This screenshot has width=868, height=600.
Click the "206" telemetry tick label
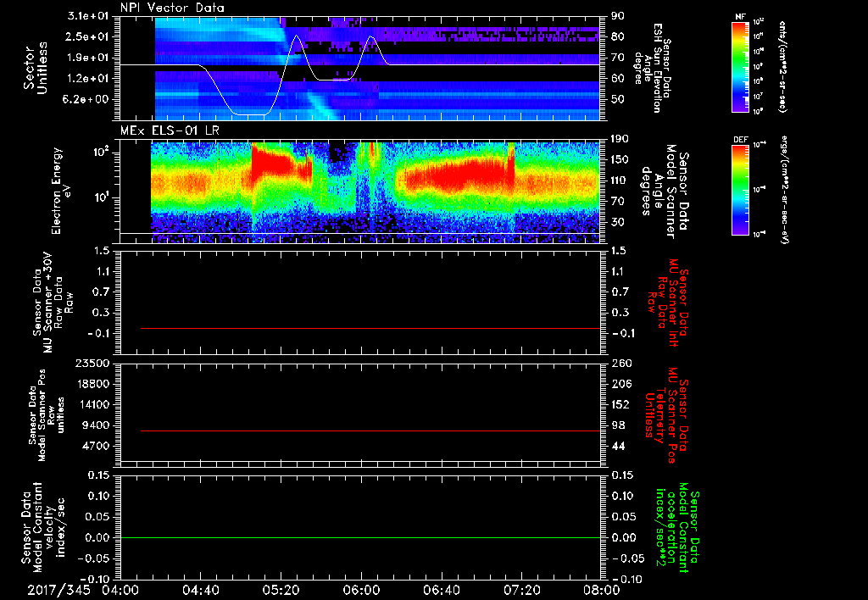click(x=621, y=384)
